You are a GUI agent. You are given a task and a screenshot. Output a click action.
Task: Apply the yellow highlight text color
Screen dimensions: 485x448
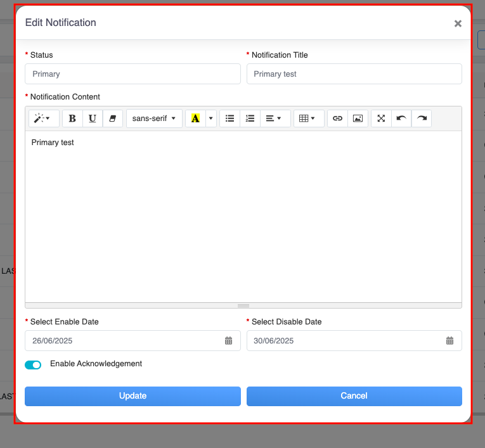coord(195,118)
